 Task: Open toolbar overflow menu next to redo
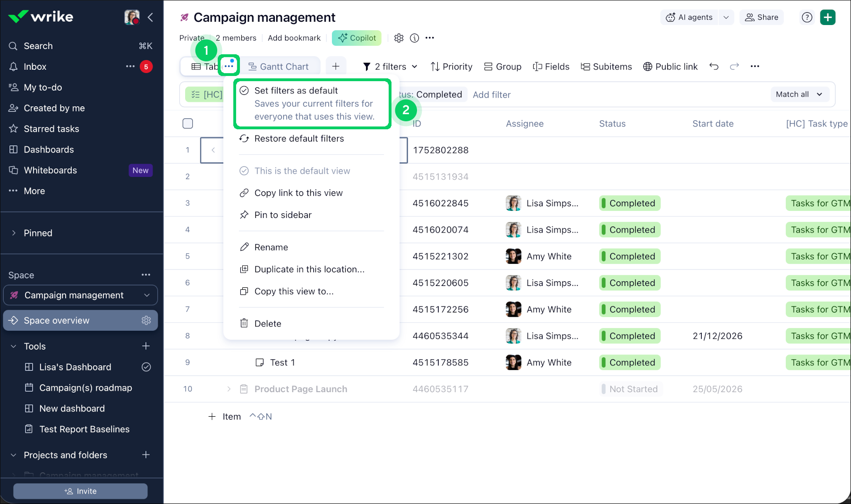[755, 67]
